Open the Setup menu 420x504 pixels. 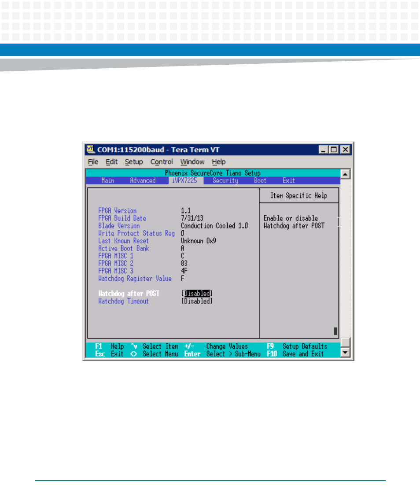134,162
